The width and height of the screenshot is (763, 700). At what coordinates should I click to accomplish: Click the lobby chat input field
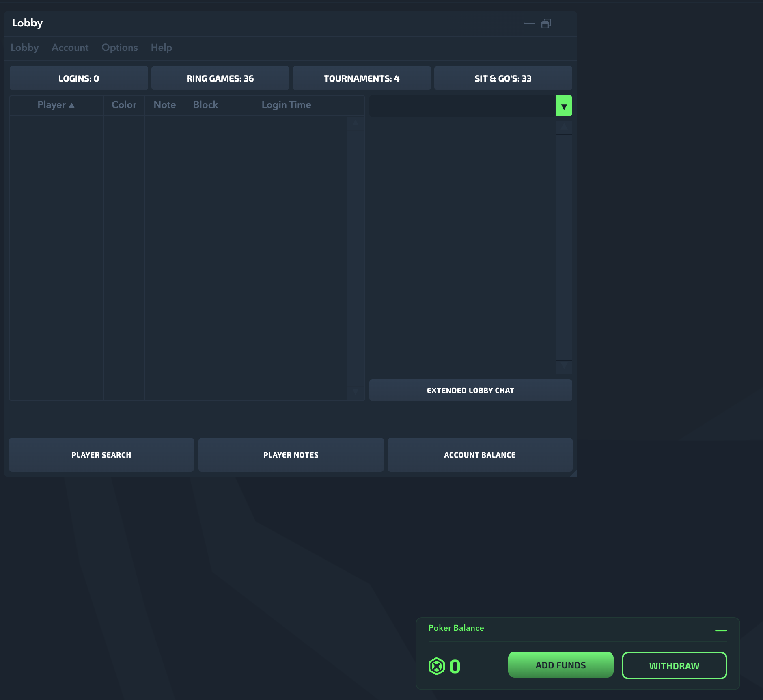click(462, 106)
